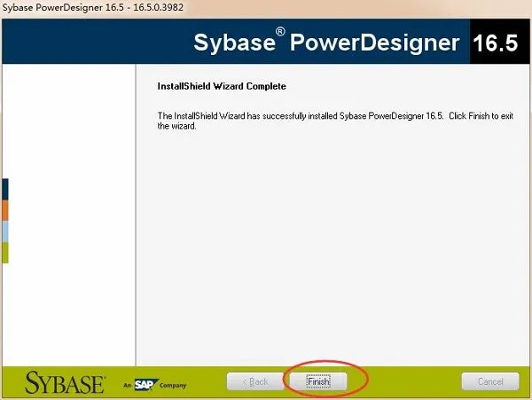Click the Finish button to exit wizard
The image size is (532, 400).
[318, 381]
